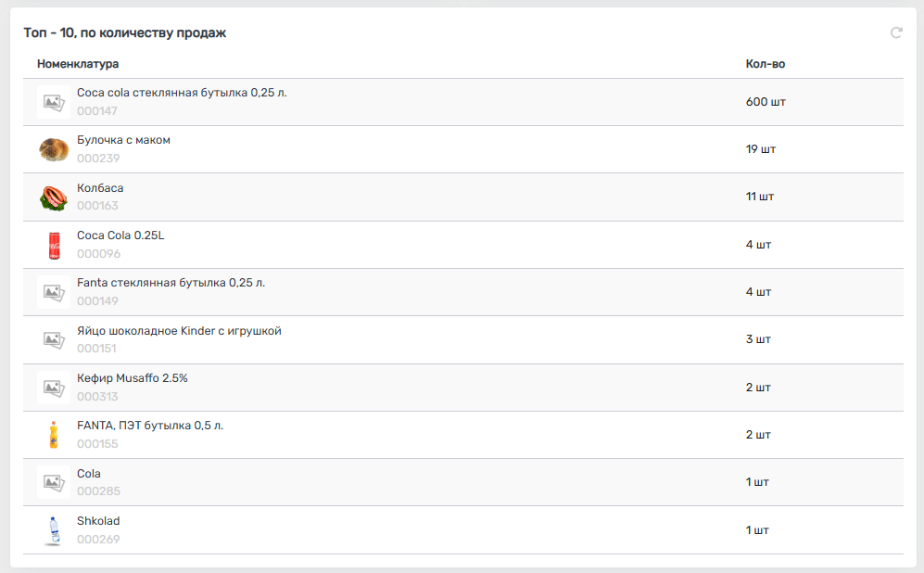Click the Номенклатура column header

point(78,64)
